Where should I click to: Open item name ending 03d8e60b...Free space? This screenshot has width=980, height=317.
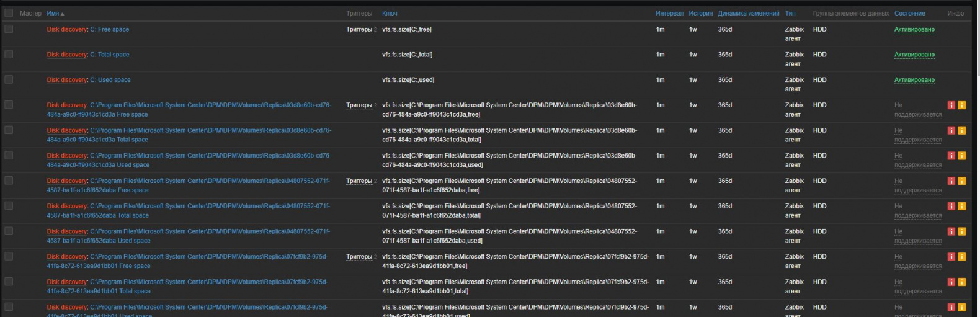click(x=189, y=110)
